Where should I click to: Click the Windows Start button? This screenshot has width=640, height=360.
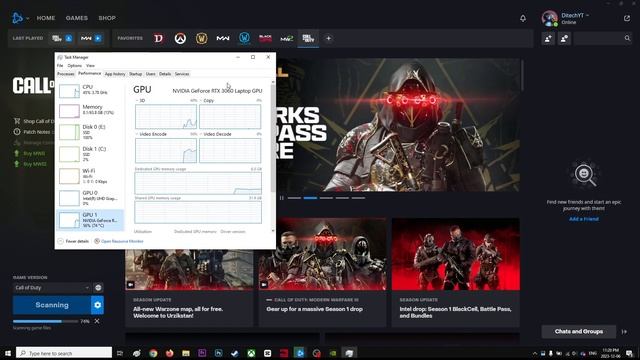(7, 353)
